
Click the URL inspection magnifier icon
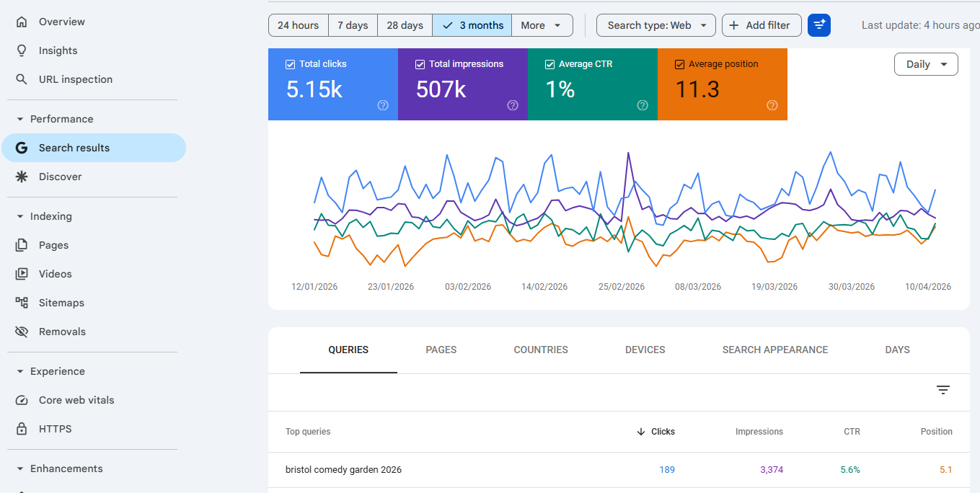[22, 79]
